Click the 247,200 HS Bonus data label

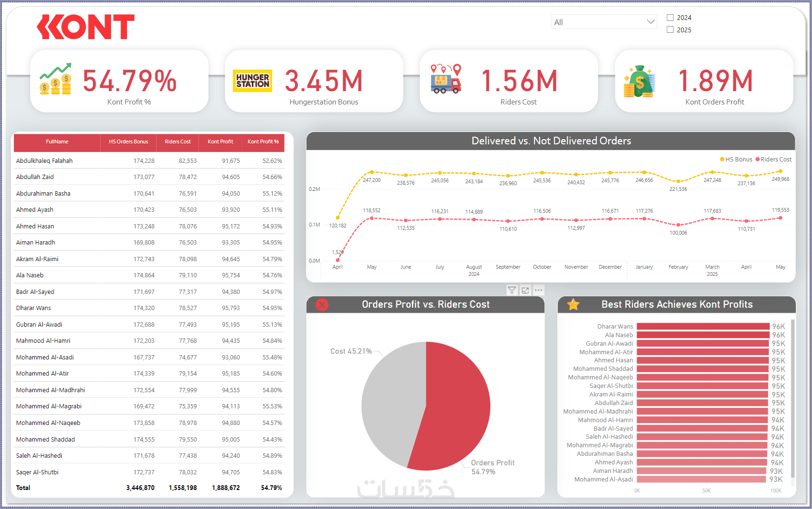372,180
